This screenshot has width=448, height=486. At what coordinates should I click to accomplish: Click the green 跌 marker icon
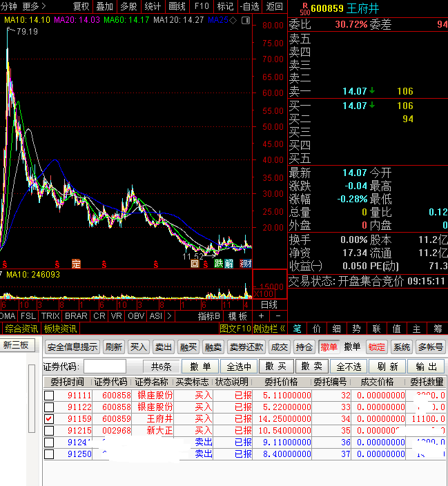(x=218, y=264)
